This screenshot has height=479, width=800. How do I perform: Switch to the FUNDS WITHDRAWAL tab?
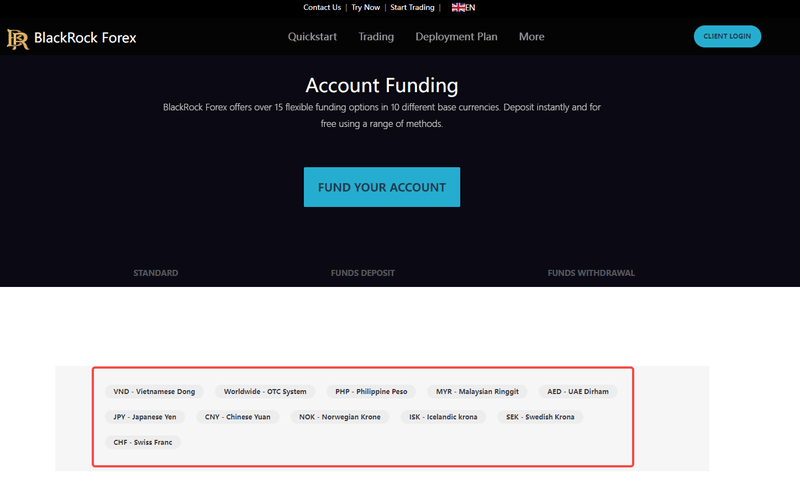[591, 273]
